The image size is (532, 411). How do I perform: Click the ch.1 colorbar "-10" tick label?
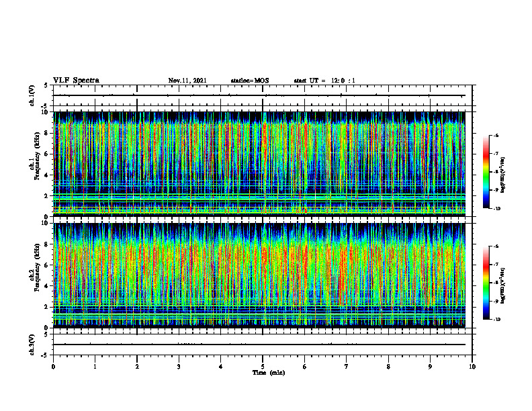point(496,209)
